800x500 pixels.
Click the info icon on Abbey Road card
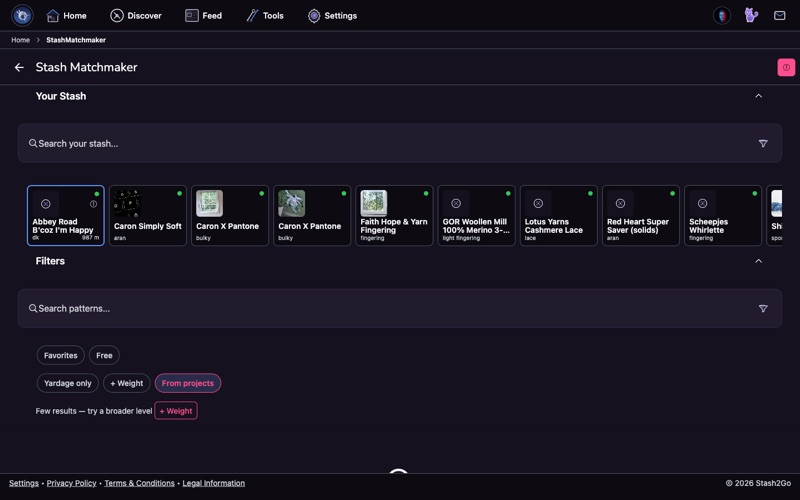(93, 204)
